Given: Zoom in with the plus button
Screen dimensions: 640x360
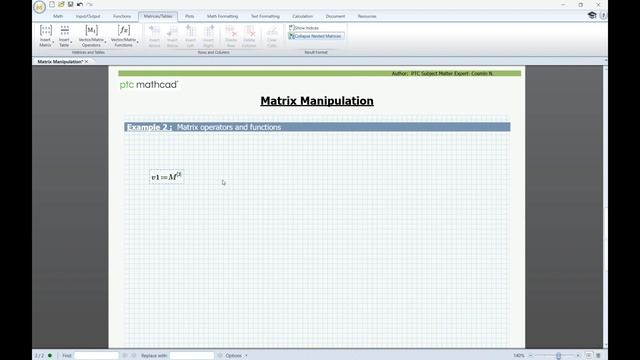Looking at the screenshot, I should click(578, 356).
